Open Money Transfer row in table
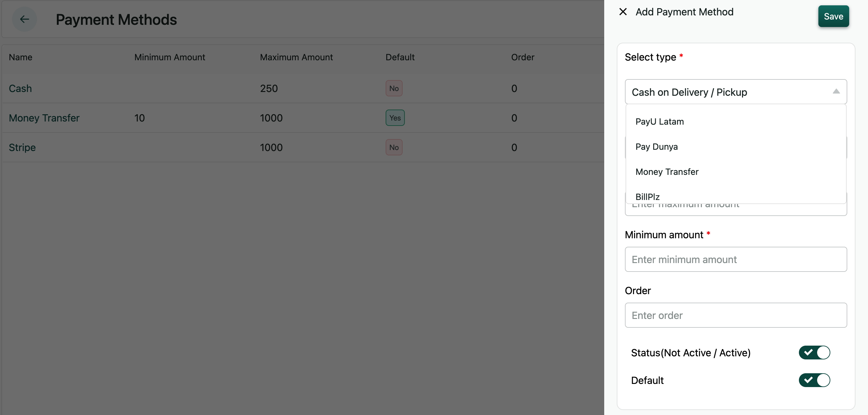Viewport: 868px width, 415px height. [44, 118]
